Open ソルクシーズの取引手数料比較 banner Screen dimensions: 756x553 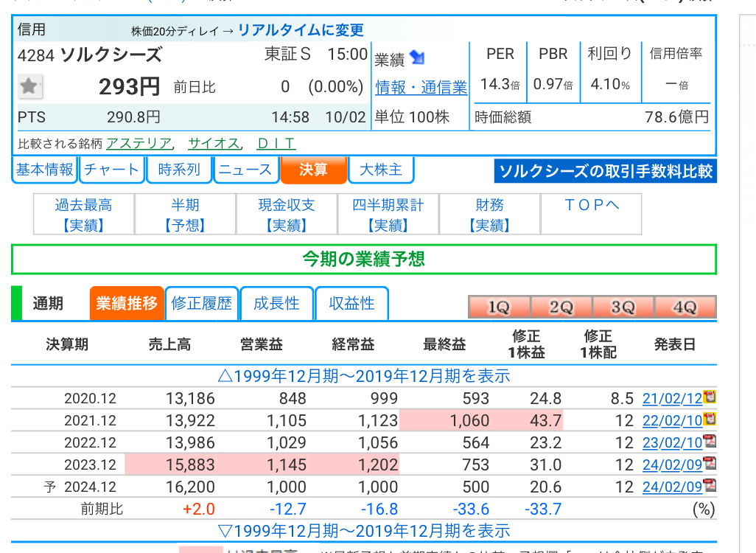point(606,171)
